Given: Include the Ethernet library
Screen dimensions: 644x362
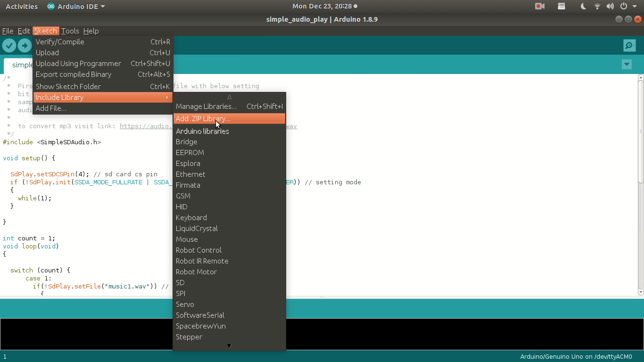Looking at the screenshot, I should point(229,174).
